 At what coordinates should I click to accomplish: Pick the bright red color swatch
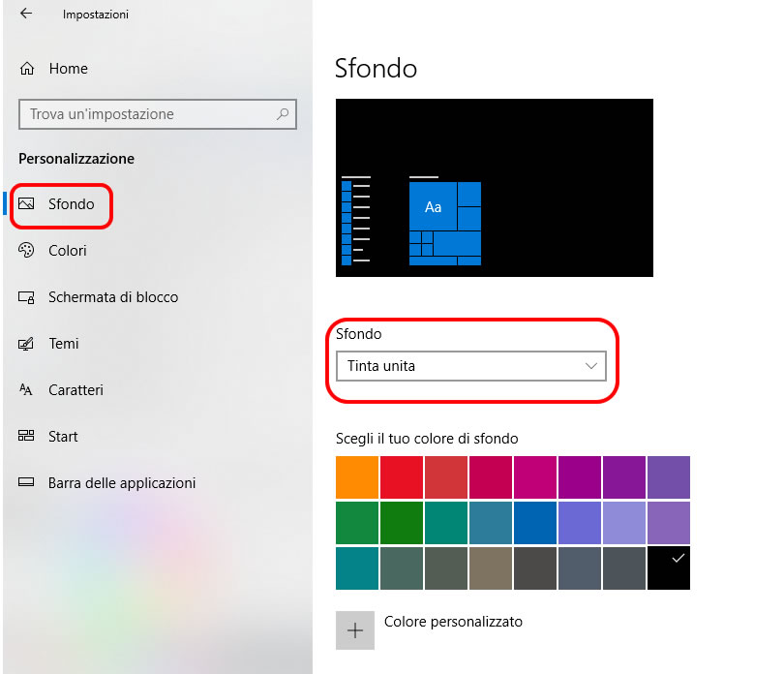point(402,477)
